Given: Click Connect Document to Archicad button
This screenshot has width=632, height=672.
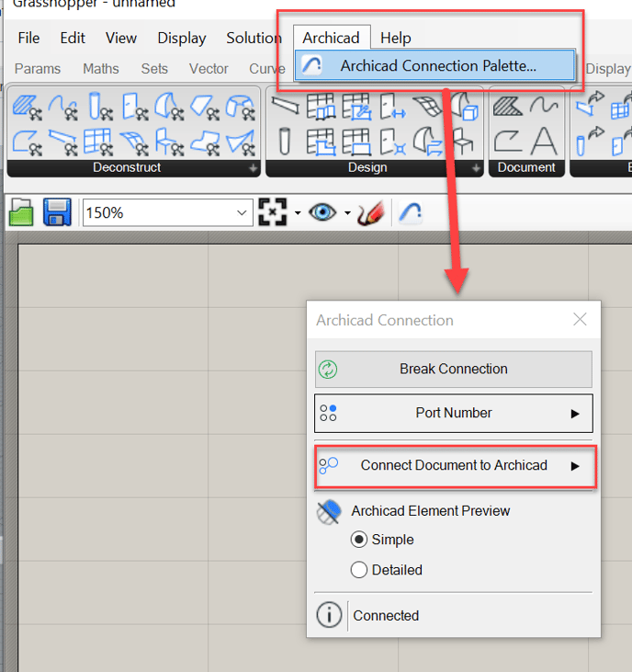Looking at the screenshot, I should [x=455, y=466].
